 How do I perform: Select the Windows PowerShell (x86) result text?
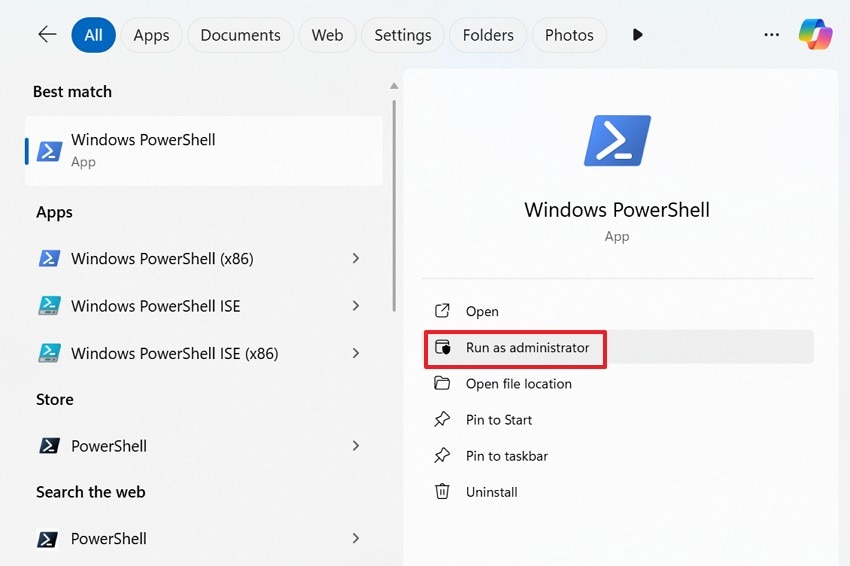[x=162, y=259]
